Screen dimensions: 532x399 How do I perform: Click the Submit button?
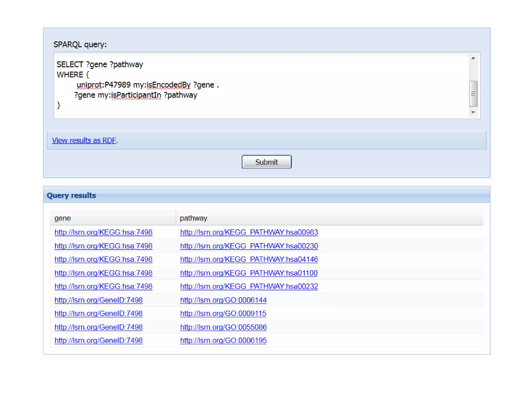click(x=266, y=162)
